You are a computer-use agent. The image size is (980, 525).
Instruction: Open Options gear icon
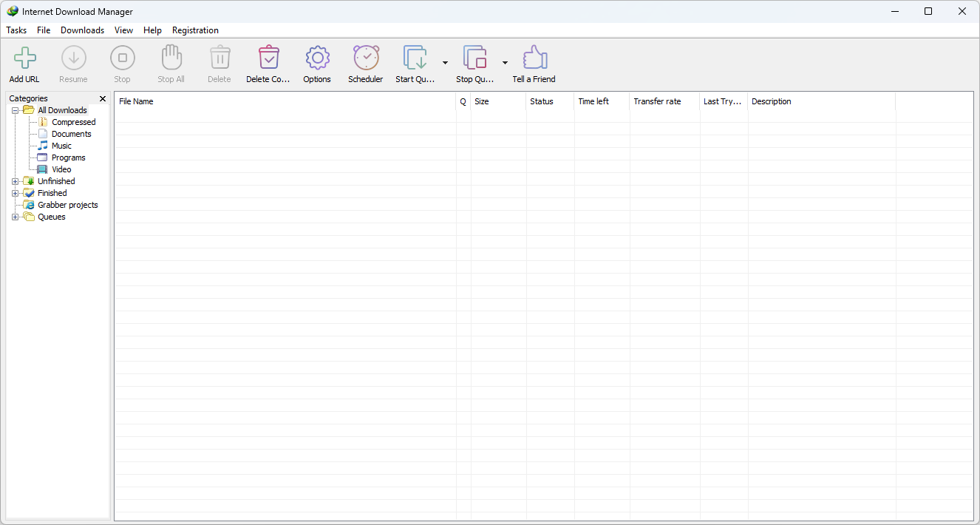click(x=317, y=58)
